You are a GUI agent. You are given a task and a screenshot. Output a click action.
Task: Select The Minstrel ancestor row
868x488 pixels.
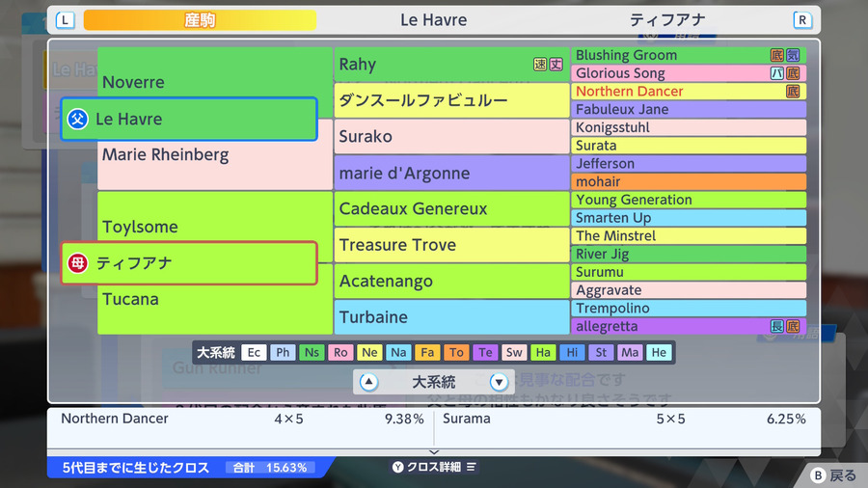689,235
